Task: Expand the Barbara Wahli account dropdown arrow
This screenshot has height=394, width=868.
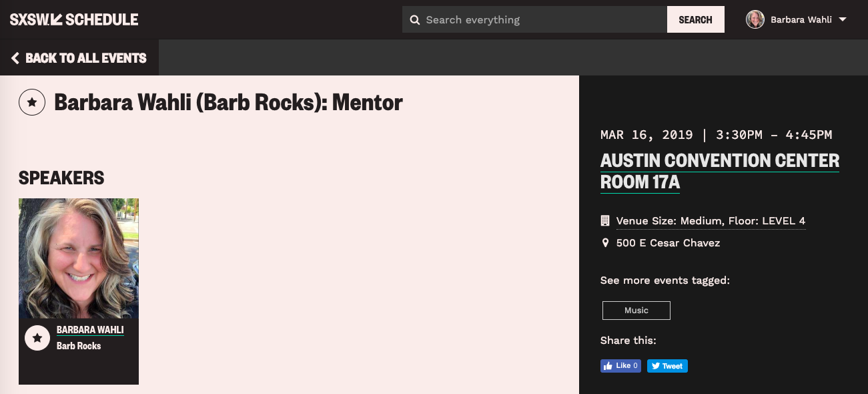Action: [843, 19]
